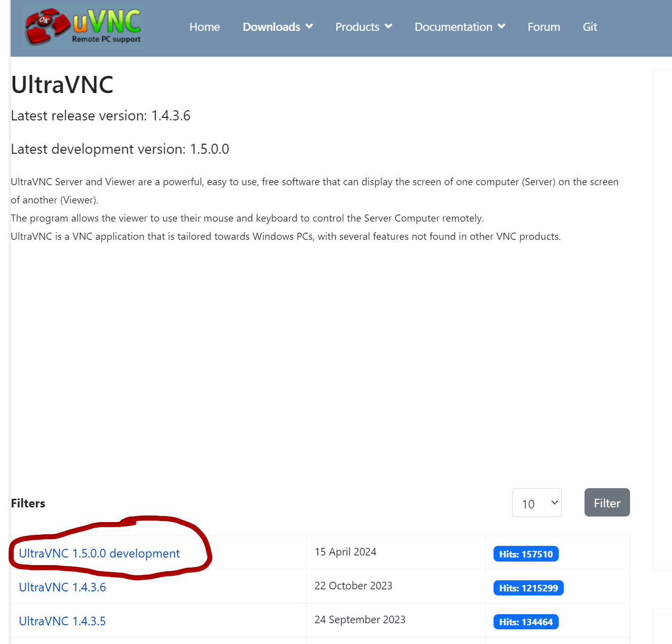672x644 pixels.
Task: Open the Git link in navigation
Action: (x=590, y=27)
